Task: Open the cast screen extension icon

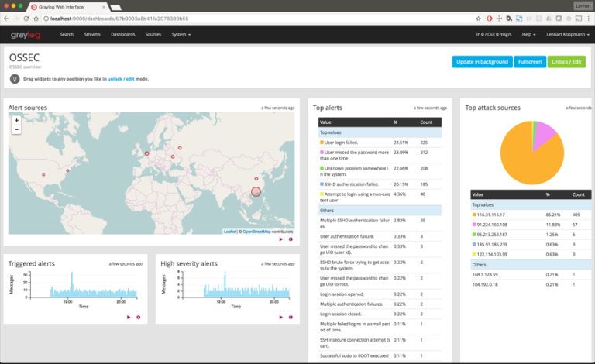Action: (578, 19)
